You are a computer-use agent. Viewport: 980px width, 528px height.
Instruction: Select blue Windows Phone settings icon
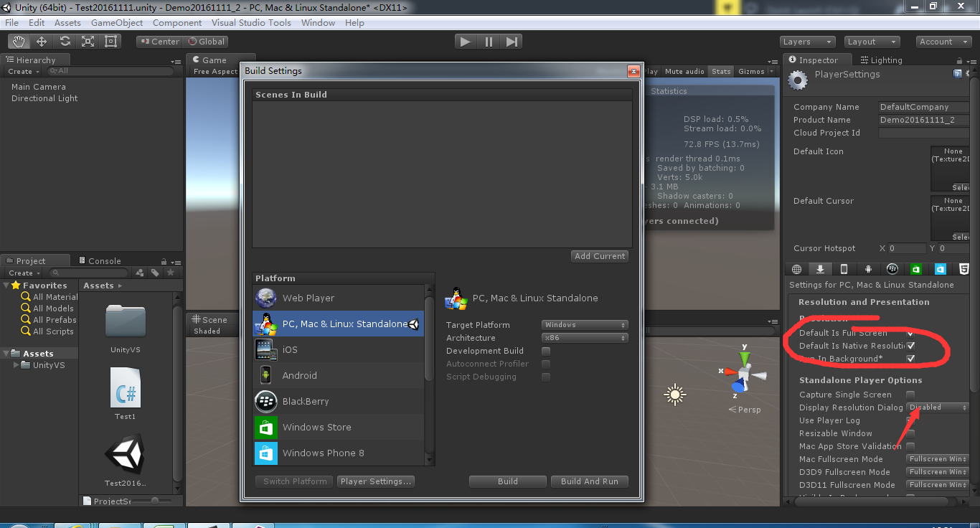tap(940, 269)
